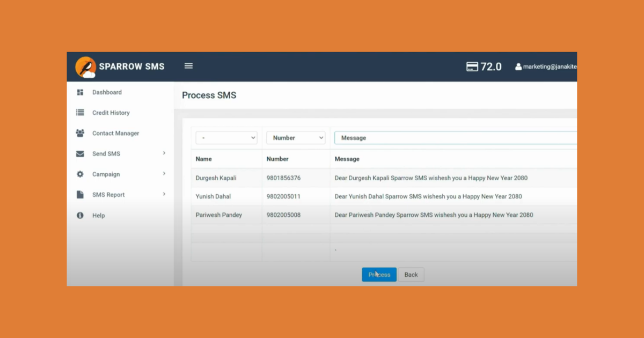
Task: Click the Message column input field
Action: (x=456, y=138)
